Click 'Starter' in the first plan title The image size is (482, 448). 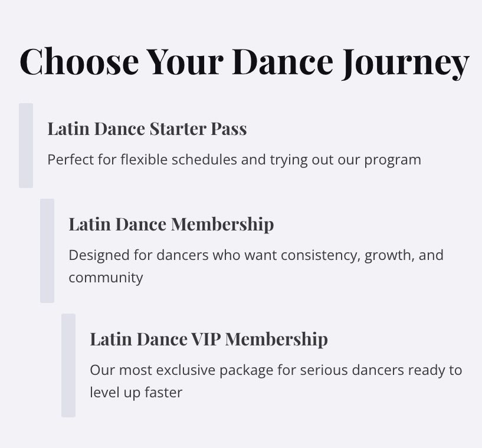(178, 129)
